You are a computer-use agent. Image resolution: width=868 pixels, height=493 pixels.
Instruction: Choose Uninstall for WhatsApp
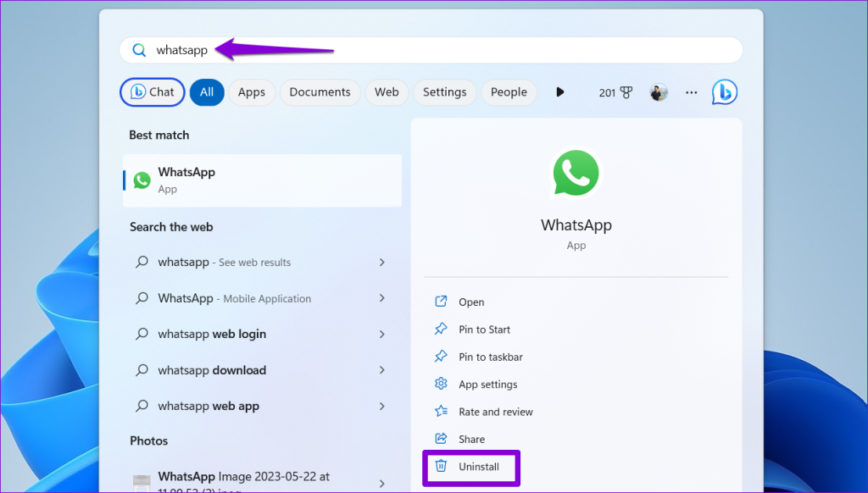[478, 467]
